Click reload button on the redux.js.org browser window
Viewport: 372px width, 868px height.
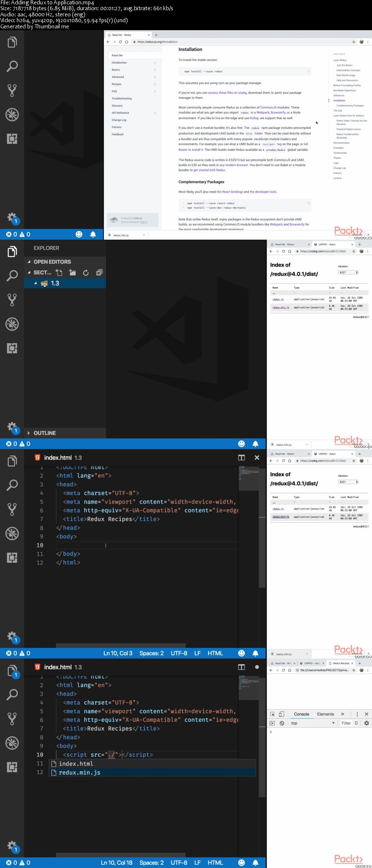pos(120,42)
